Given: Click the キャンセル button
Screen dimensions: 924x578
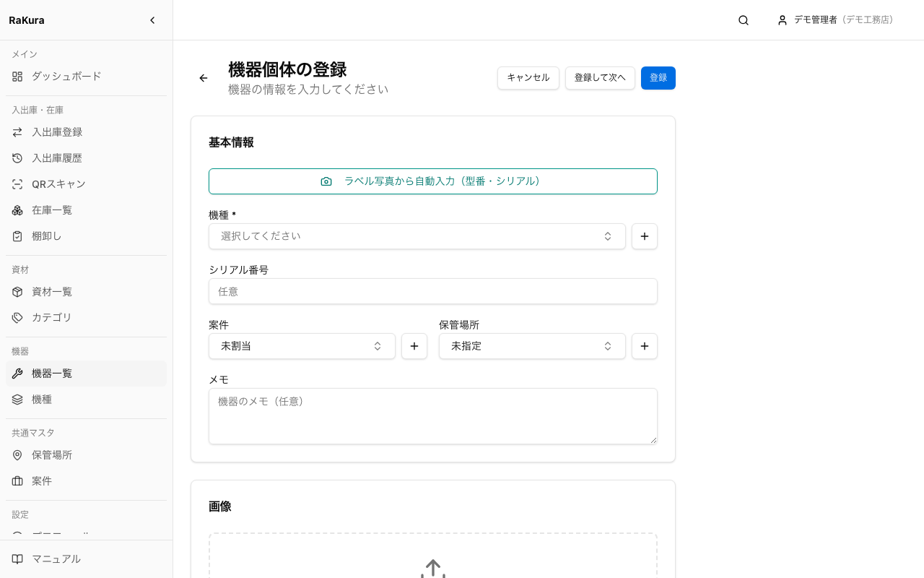Looking at the screenshot, I should 528,78.
